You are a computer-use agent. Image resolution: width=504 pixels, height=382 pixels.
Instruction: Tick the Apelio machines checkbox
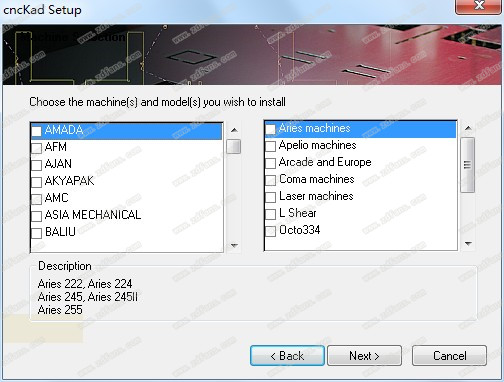coord(271,146)
